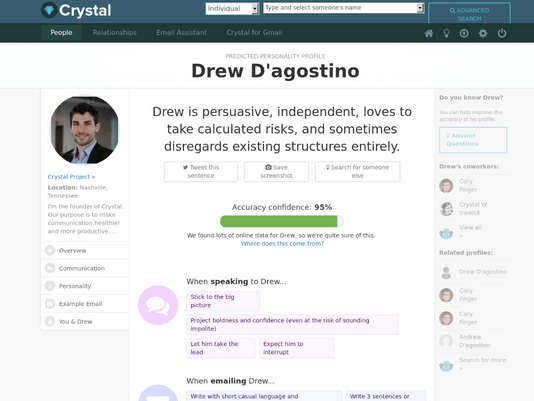Expand the name search dropdown arrow
The height and width of the screenshot is (401, 534).
(x=421, y=8)
